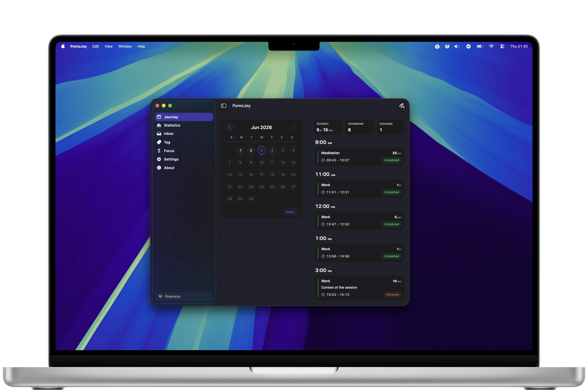
Task: Go to previous month with left chevron
Action: (230, 128)
